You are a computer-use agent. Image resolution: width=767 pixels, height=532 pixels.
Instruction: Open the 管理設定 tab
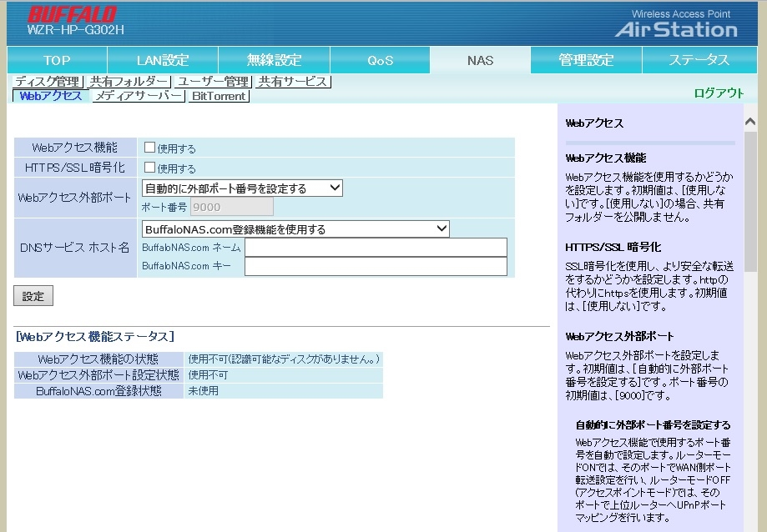point(586,60)
